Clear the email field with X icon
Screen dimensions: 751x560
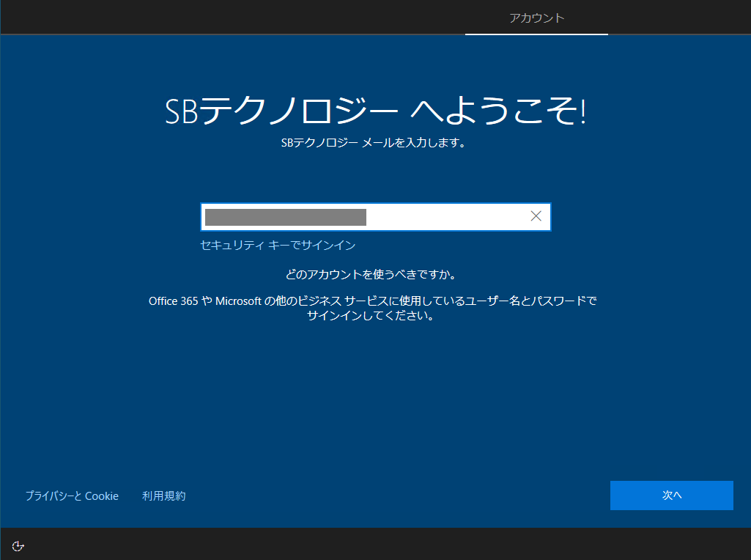click(536, 216)
